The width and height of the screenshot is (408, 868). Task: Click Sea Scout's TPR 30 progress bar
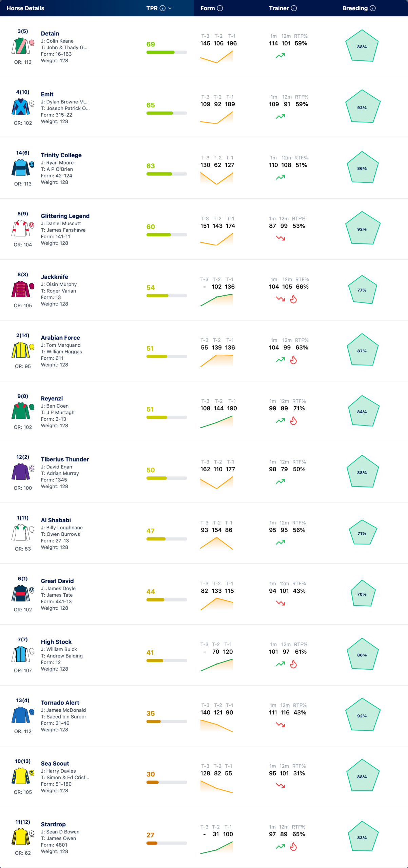click(167, 783)
